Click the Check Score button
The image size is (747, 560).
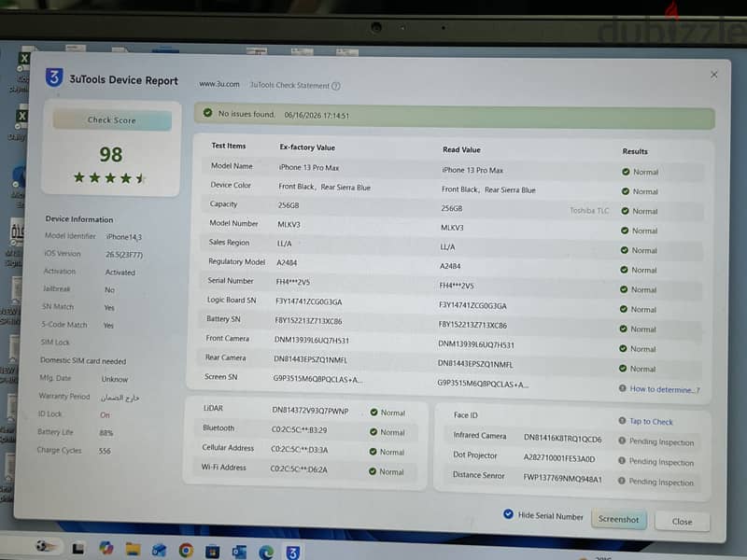(112, 120)
